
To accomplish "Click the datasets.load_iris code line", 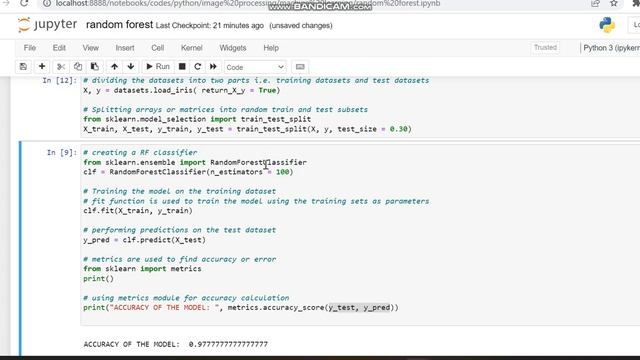I will (182, 90).
